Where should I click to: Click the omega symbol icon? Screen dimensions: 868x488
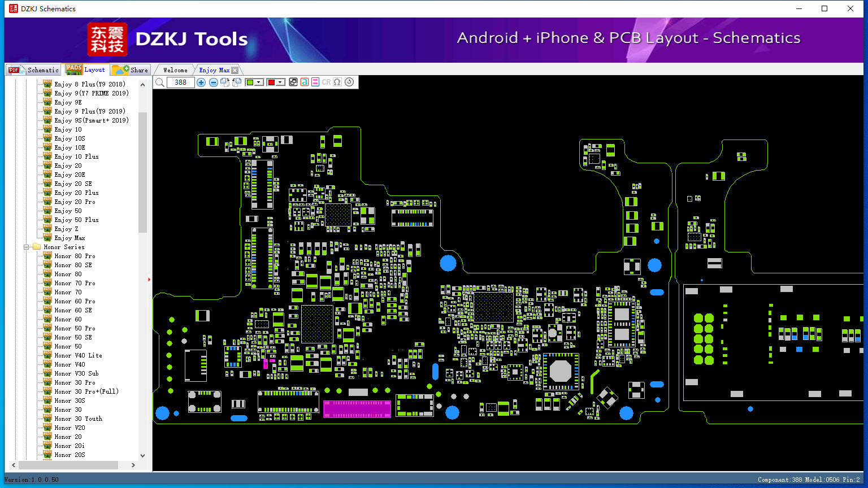pos(337,82)
